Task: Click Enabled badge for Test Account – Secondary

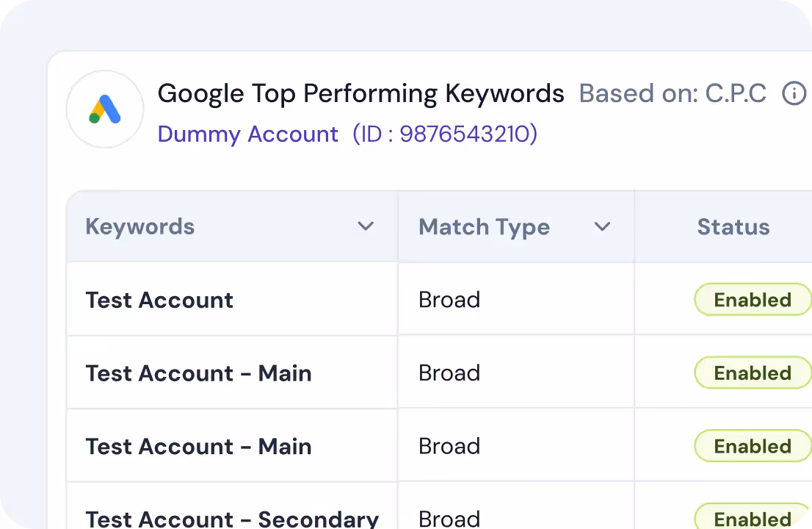Action: pyautogui.click(x=753, y=517)
